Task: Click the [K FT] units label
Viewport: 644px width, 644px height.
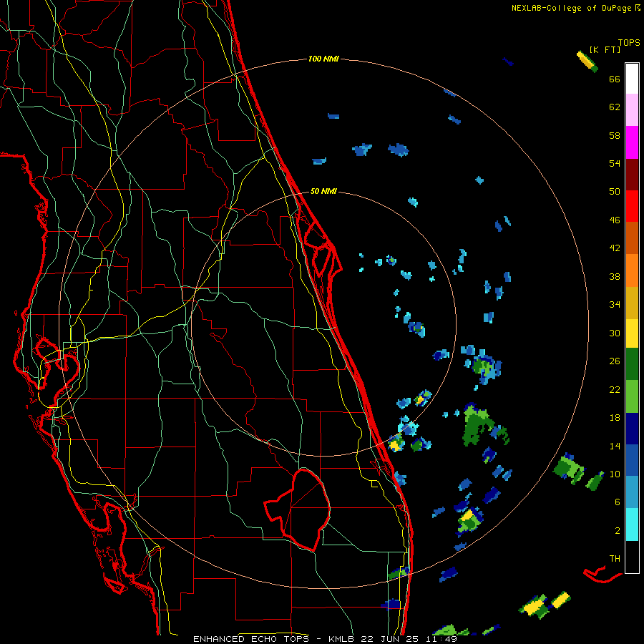Action: coord(605,49)
